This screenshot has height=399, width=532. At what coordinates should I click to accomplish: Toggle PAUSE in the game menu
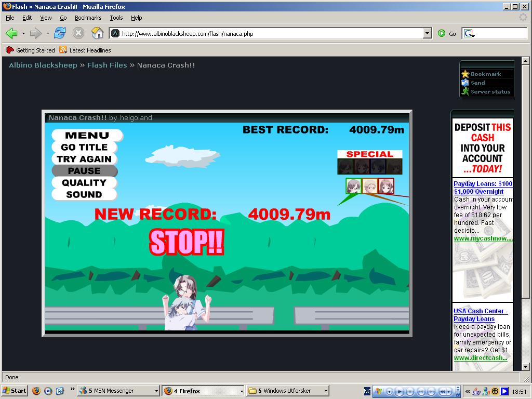[85, 170]
